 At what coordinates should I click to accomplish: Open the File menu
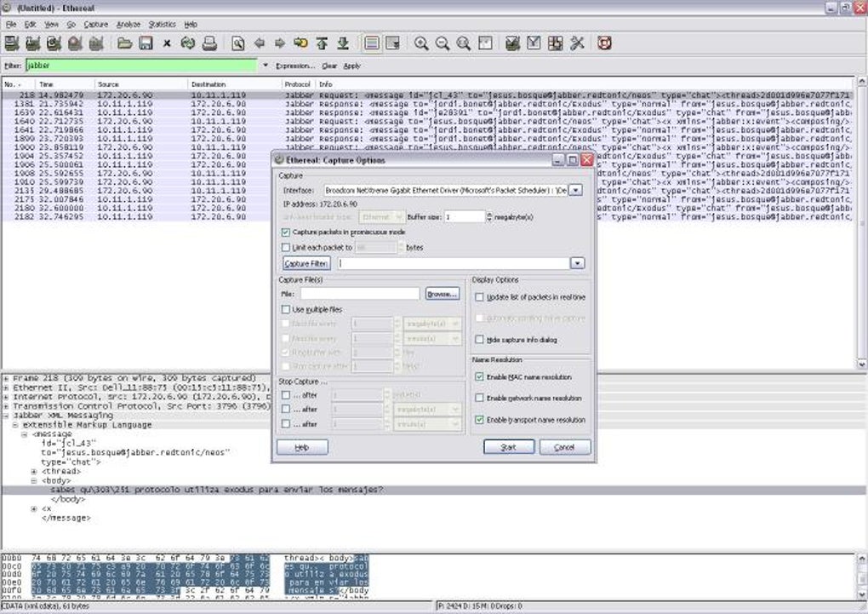[x=11, y=25]
